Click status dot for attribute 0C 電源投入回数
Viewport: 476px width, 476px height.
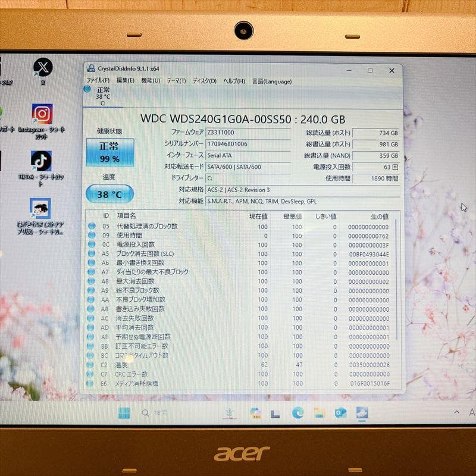pos(92,244)
